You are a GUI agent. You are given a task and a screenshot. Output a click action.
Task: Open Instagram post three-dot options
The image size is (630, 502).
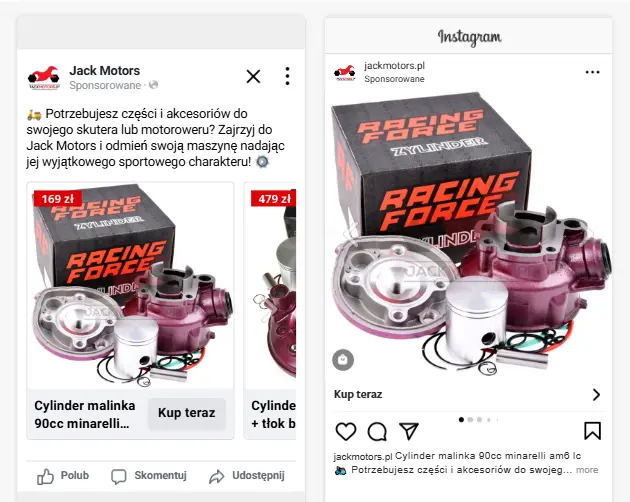[x=592, y=72]
